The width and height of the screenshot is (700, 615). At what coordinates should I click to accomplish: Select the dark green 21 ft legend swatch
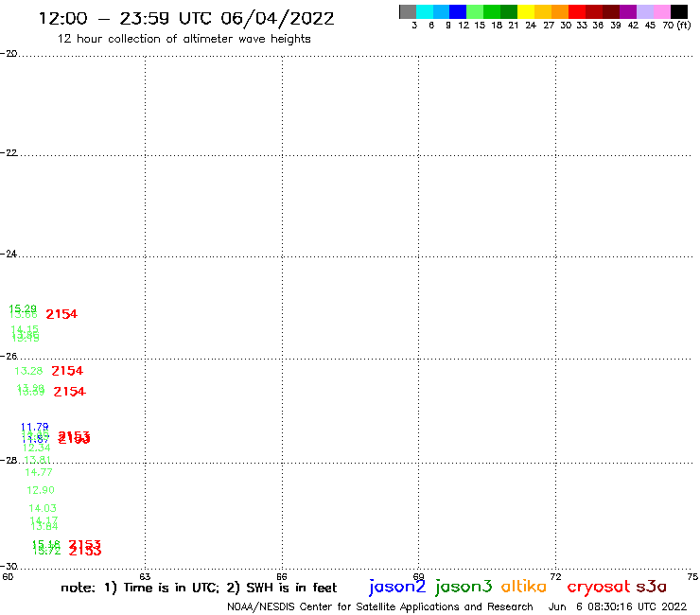[509, 11]
